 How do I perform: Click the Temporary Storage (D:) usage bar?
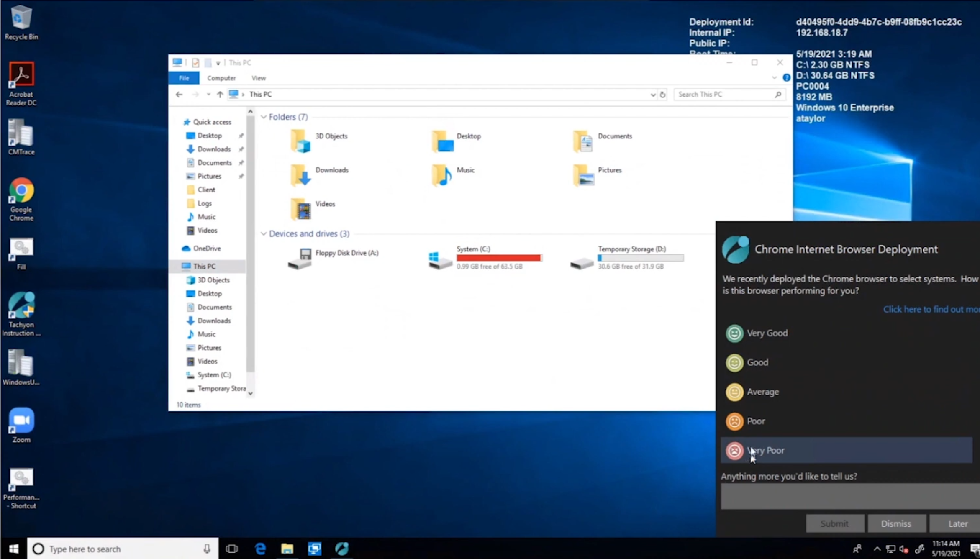coord(641,258)
